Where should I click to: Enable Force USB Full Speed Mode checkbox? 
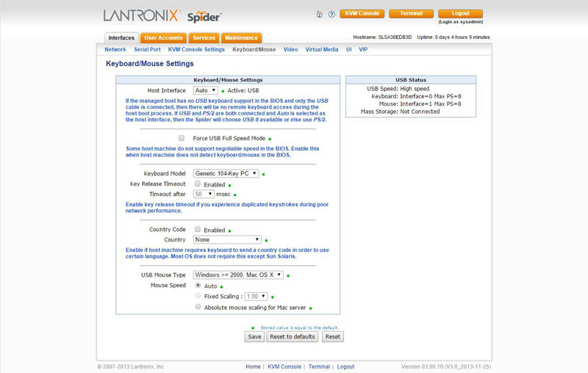pos(182,138)
